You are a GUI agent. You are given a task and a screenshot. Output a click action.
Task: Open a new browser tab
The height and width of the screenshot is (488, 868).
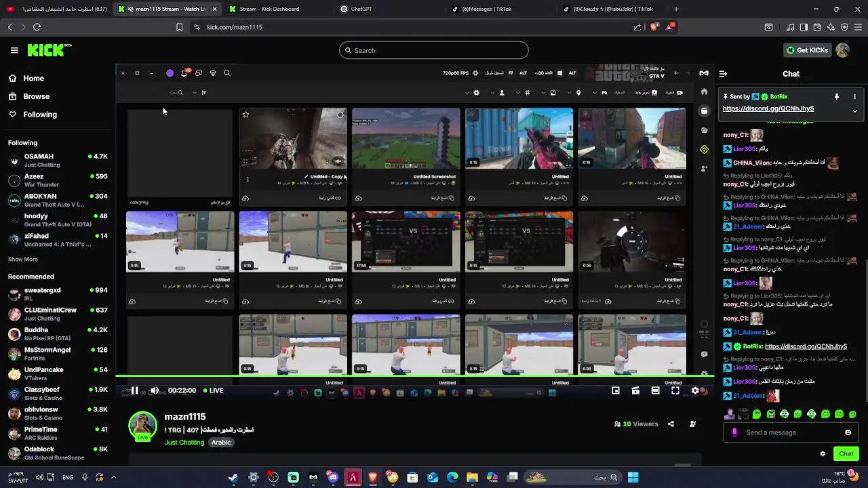pos(676,9)
